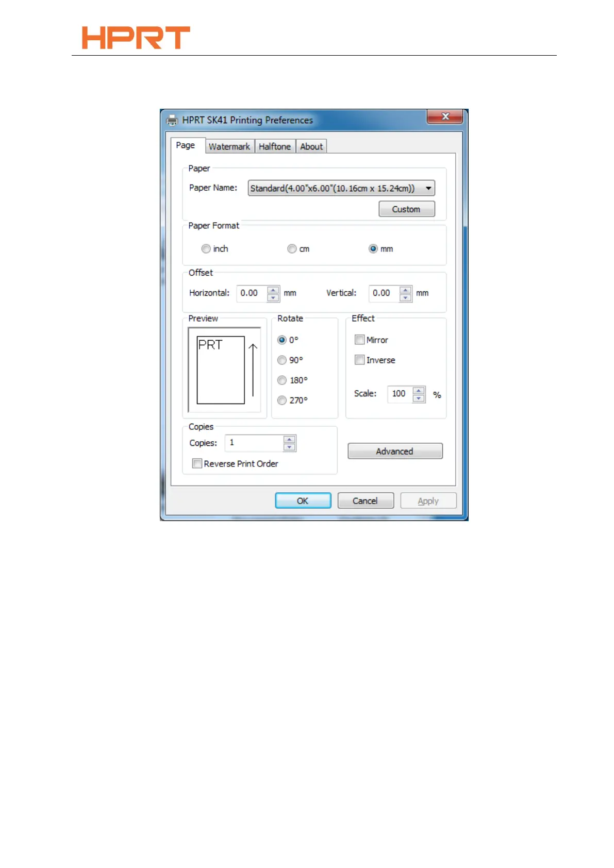
Task: Click the Cancel button
Action: pos(366,500)
